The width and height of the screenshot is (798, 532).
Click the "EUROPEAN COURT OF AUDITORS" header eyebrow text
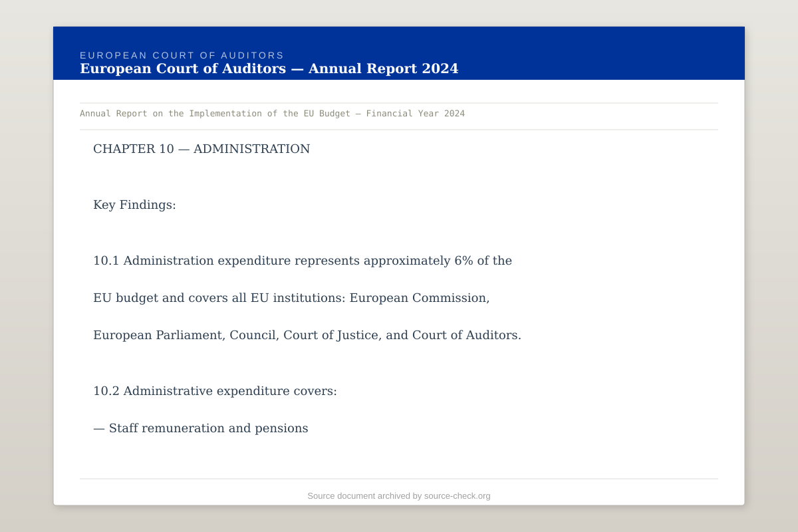click(182, 55)
